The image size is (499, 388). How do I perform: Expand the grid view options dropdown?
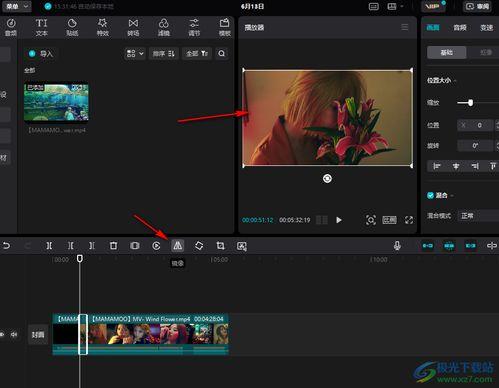click(135, 54)
